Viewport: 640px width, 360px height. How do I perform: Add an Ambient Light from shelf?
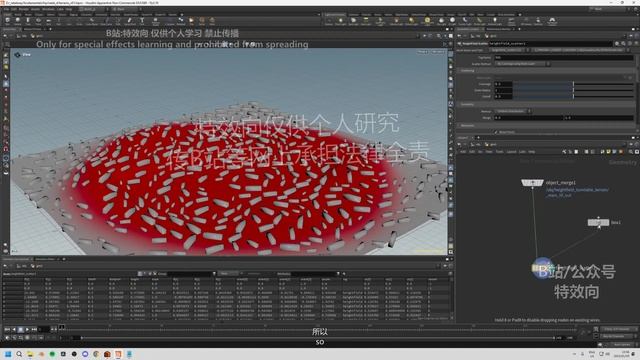click(x=495, y=20)
